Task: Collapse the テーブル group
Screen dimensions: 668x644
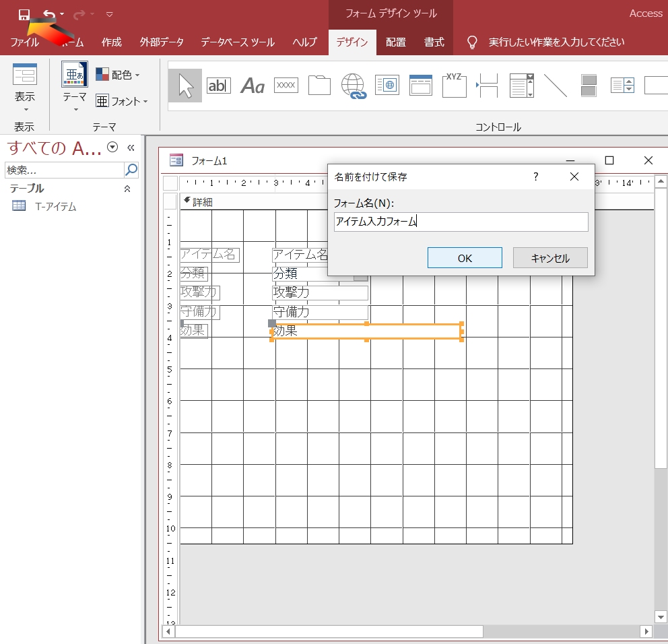Action: [x=127, y=189]
